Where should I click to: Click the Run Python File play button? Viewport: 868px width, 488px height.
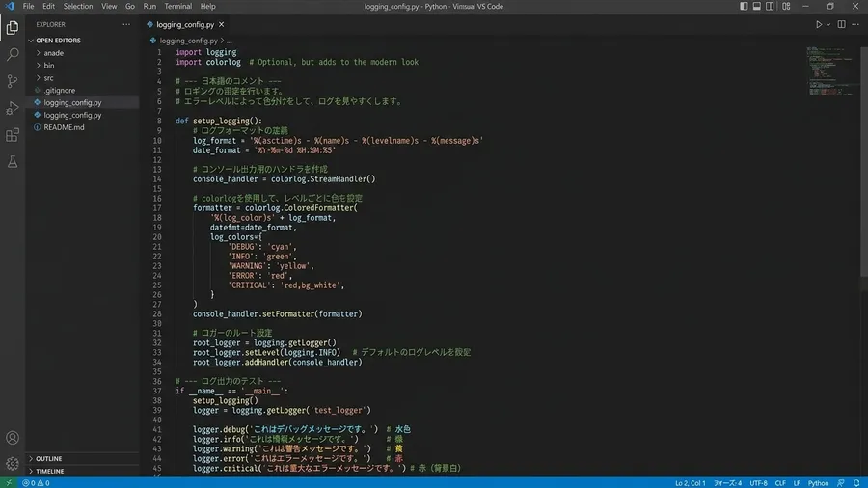pos(819,24)
